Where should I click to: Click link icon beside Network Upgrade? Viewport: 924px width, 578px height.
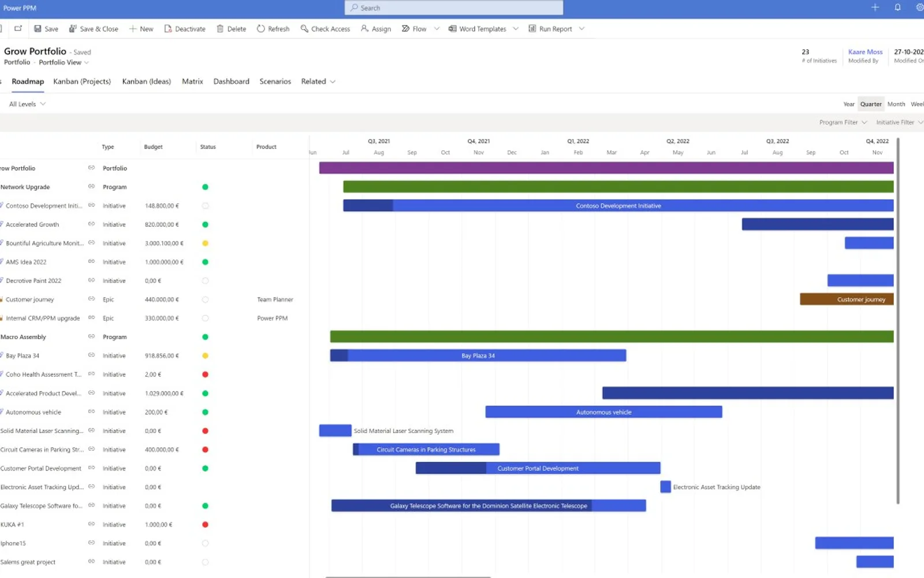(91, 187)
